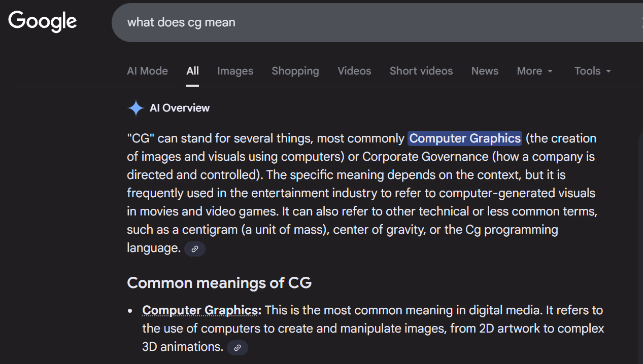The height and width of the screenshot is (364, 643).
Task: Click the AI Overview sparkle icon
Action: point(136,108)
